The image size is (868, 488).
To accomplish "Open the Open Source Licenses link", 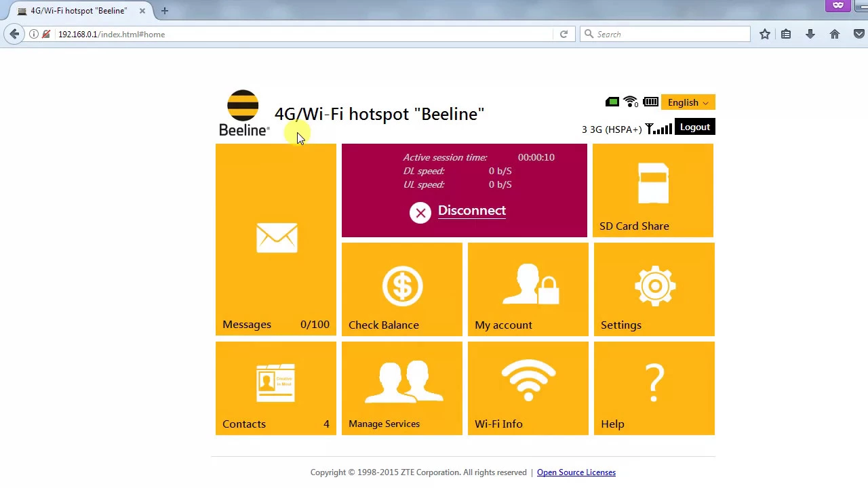I will tap(576, 472).
